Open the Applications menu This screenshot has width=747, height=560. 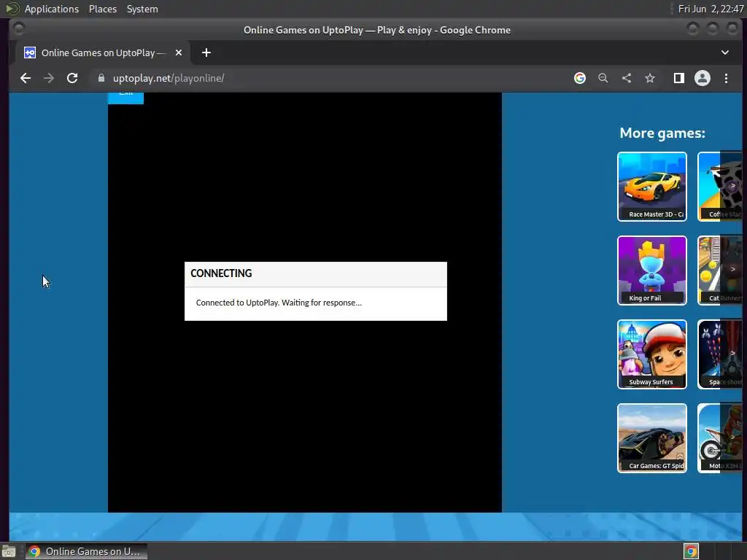pyautogui.click(x=52, y=9)
